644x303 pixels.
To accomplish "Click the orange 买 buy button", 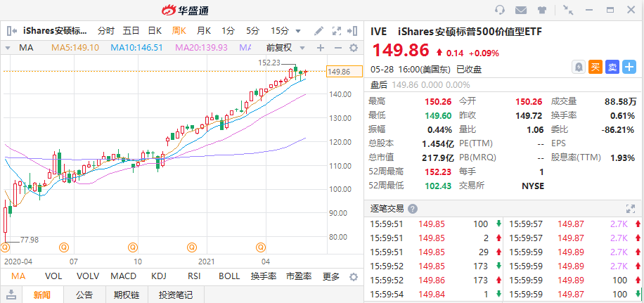I will [x=595, y=67].
